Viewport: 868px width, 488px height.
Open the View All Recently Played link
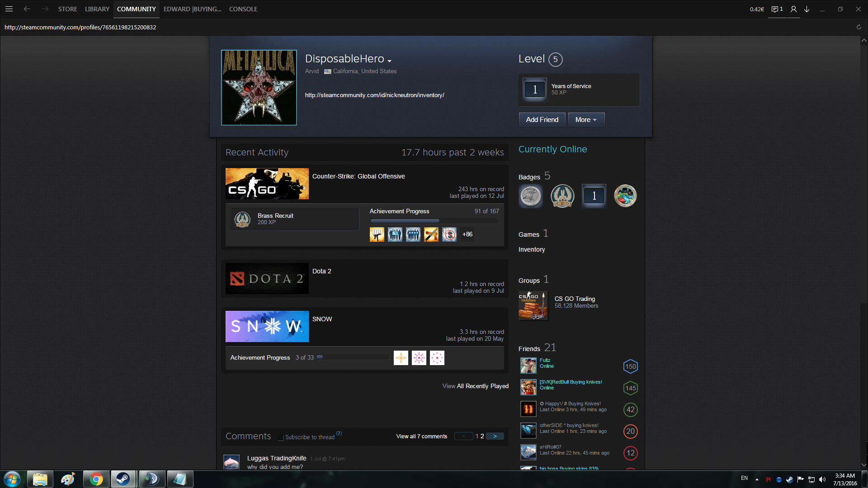475,386
